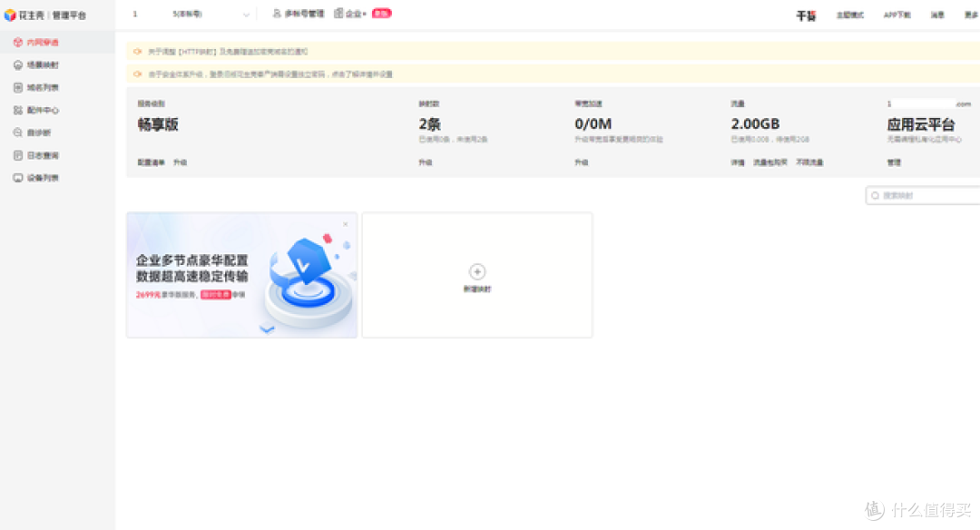Click the 配件中心 sidebar icon
This screenshot has height=530, width=980.
tap(18, 110)
